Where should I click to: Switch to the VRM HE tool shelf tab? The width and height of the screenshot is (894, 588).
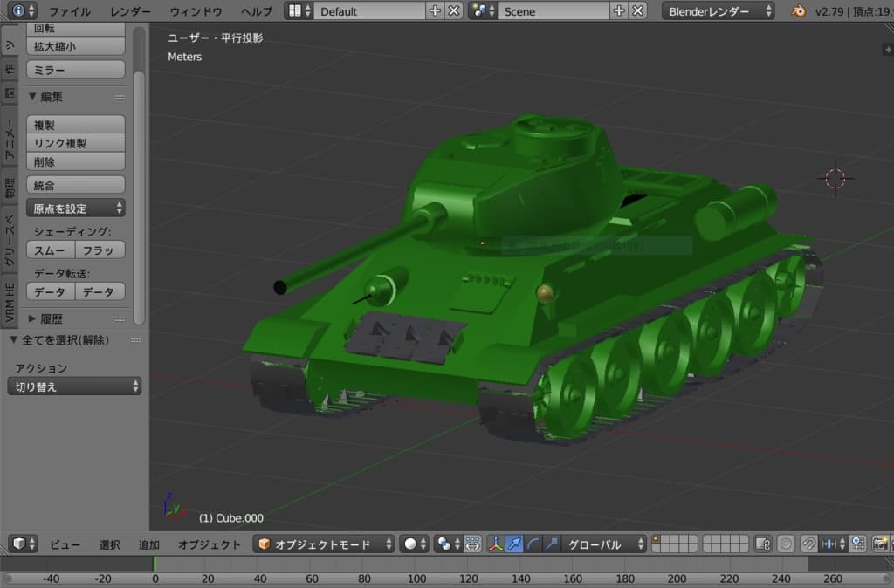pyautogui.click(x=9, y=301)
